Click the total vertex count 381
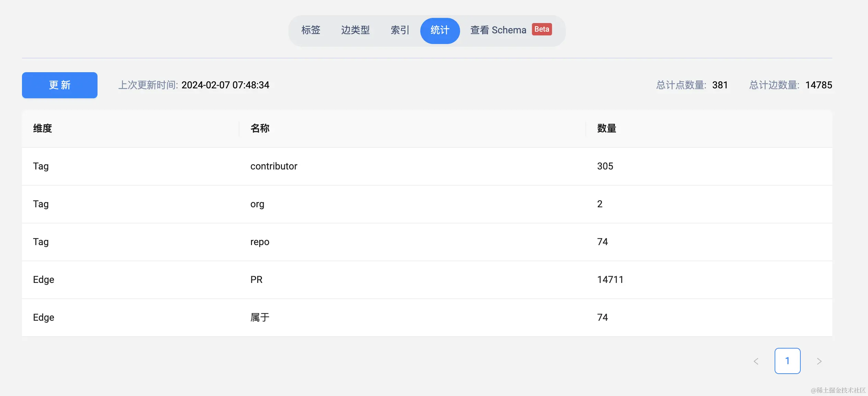Screen dimensions: 868x396 coord(720,85)
